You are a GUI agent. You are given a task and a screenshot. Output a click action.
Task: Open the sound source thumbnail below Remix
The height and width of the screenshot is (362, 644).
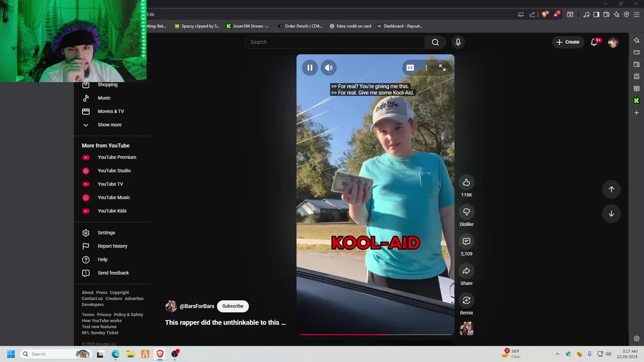466,328
